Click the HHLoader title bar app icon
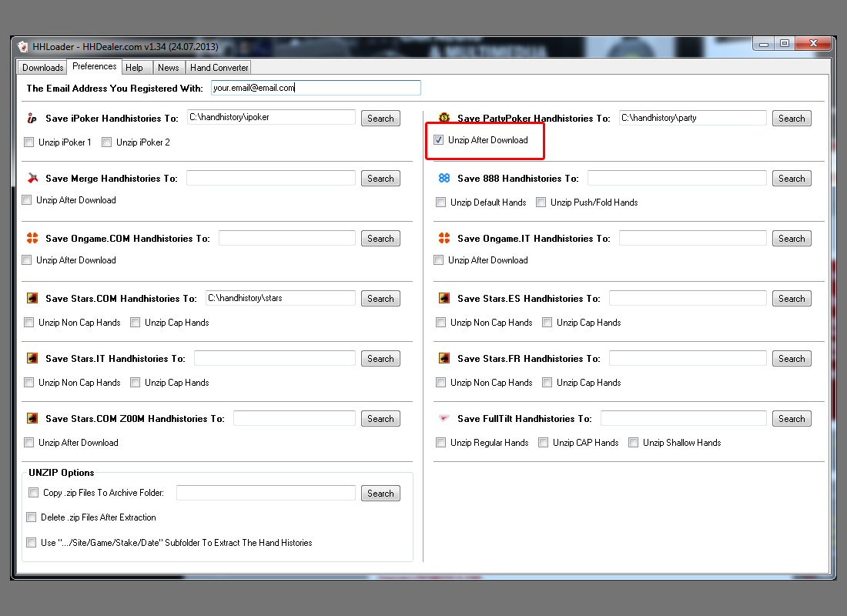The height and width of the screenshot is (616, 847). click(23, 47)
